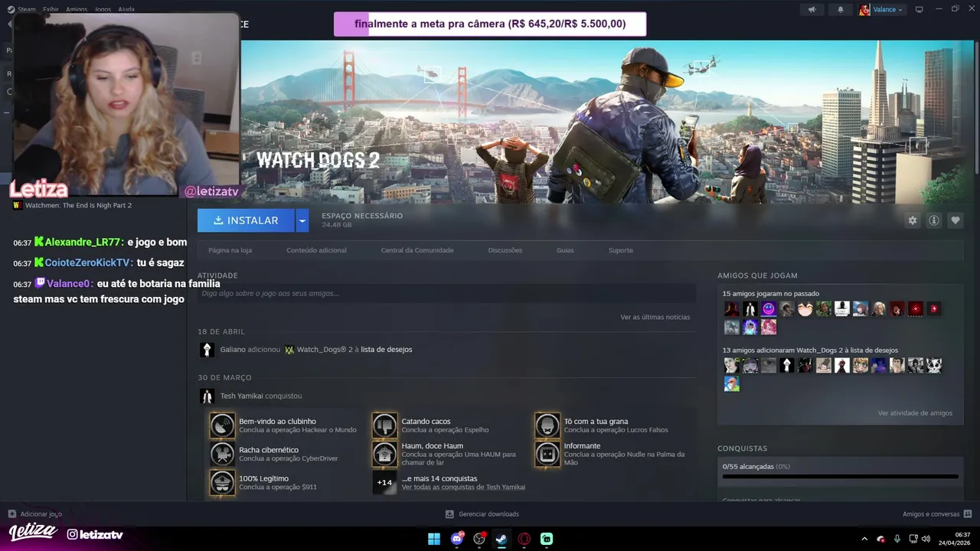Click the CONQUISTAS section header
The image size is (980, 551).
(x=742, y=448)
